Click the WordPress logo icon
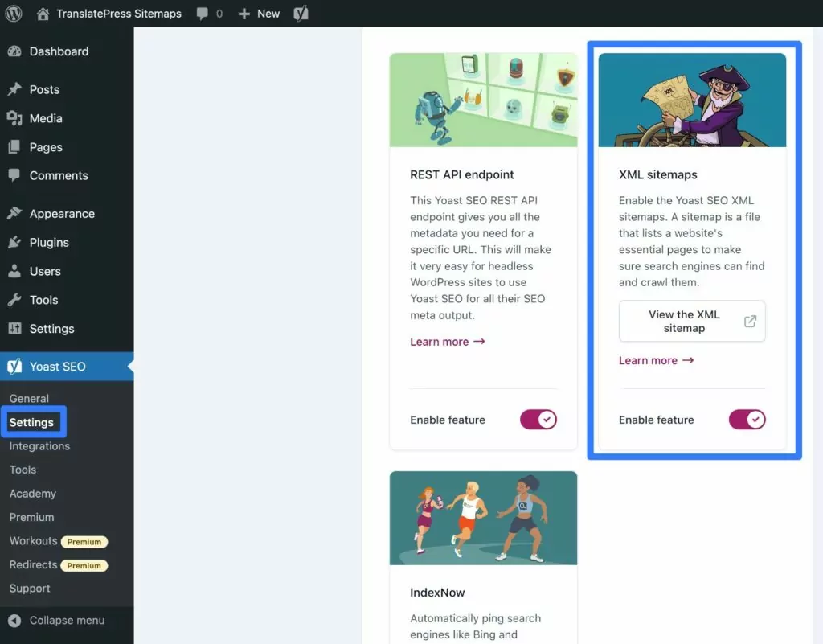 [14, 13]
